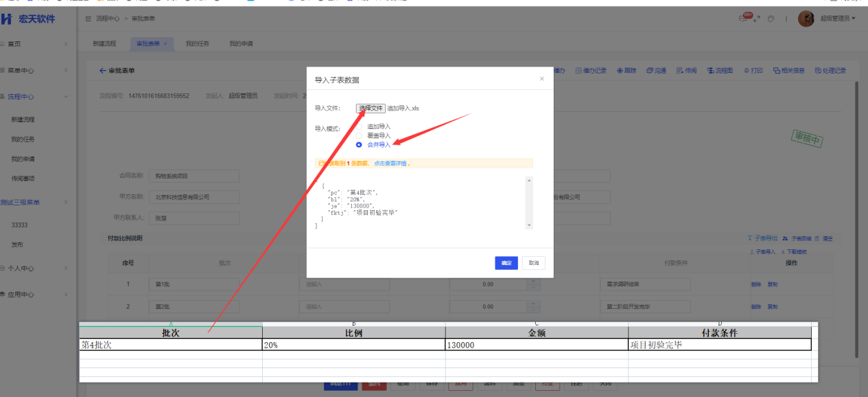This screenshot has width=868, height=397.
Task: Open the 流程图 toolbar item
Action: coord(719,71)
